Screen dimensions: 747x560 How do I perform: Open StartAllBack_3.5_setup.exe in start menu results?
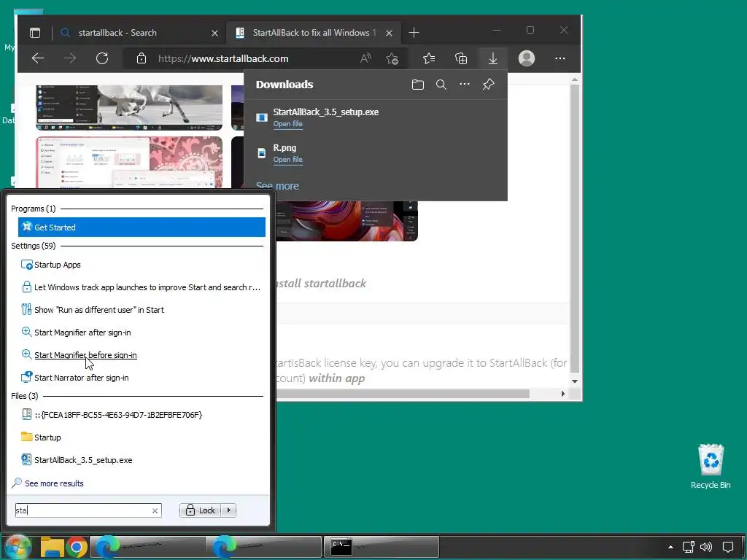(x=142, y=460)
